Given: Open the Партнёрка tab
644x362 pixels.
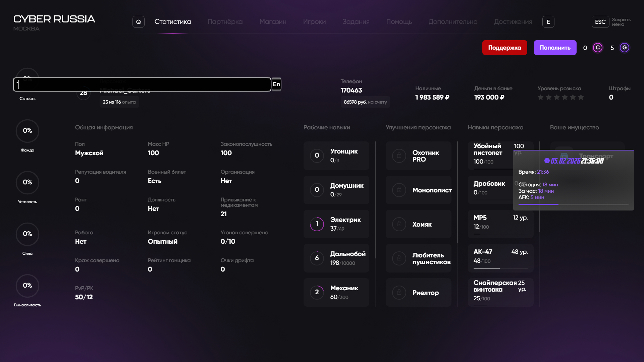Looking at the screenshot, I should point(225,22).
